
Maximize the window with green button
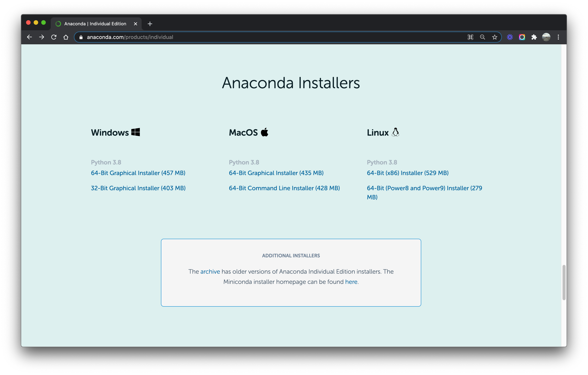pyautogui.click(x=43, y=23)
